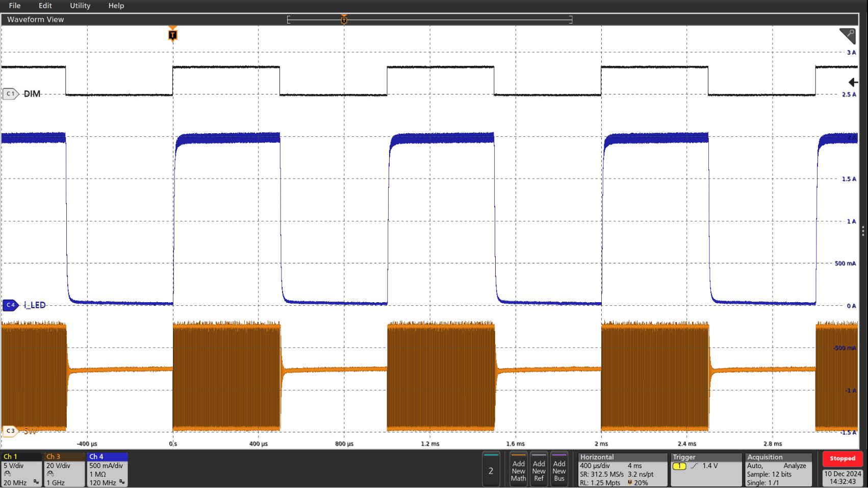Click the 2.5 A vertical axis label
Viewport: 868px width, 488px height.
(849, 94)
